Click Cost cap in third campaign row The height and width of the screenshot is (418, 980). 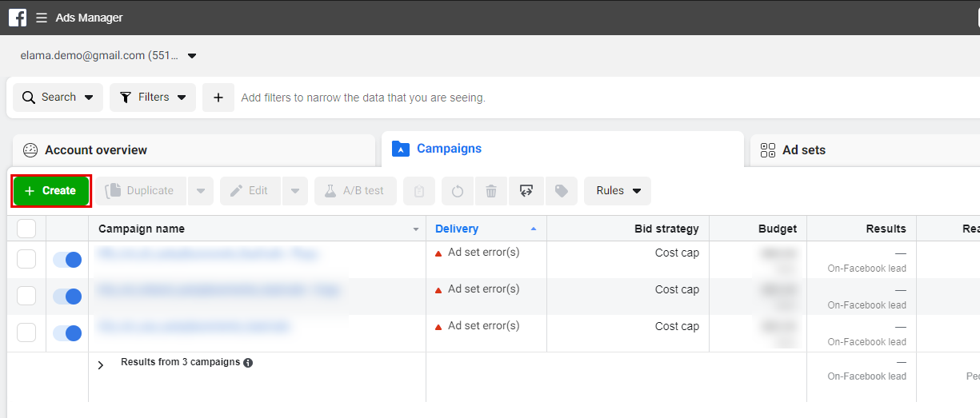[x=677, y=326]
